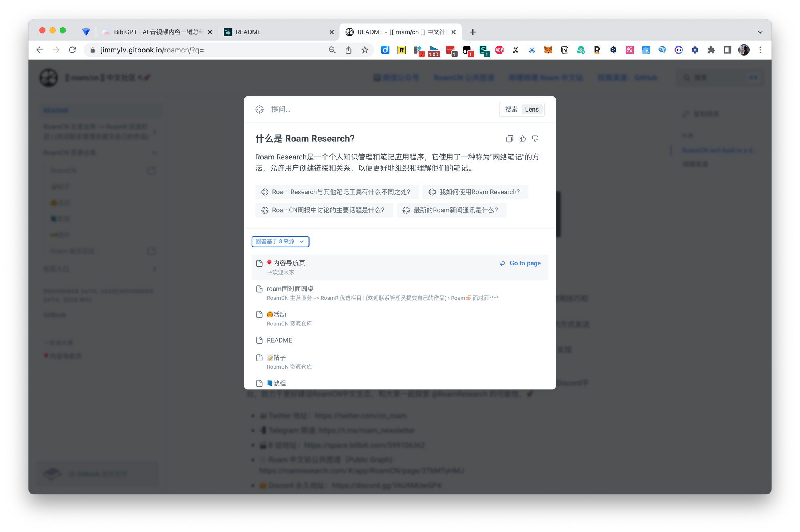
Task: Open the Twitter address link in page
Action: coord(360,416)
